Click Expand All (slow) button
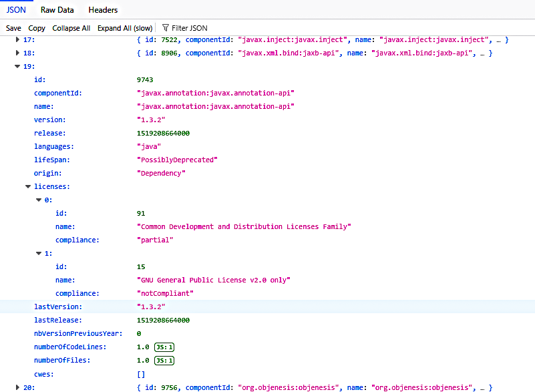The width and height of the screenshot is (535, 392). [x=125, y=28]
